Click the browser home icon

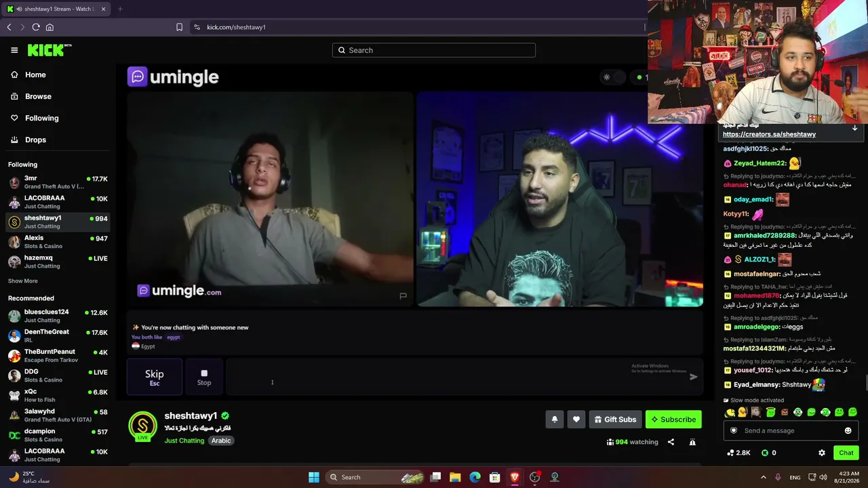(x=50, y=27)
